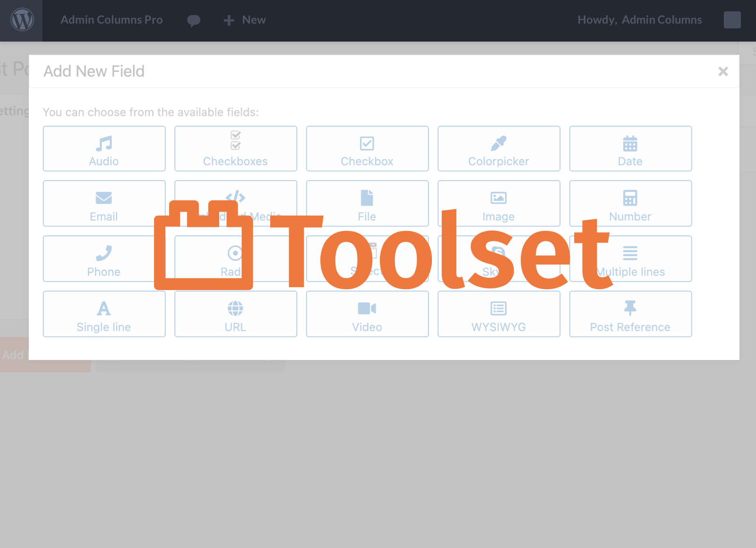Select the Multiple lines field
Viewport: 756px width, 548px height.
630,259
